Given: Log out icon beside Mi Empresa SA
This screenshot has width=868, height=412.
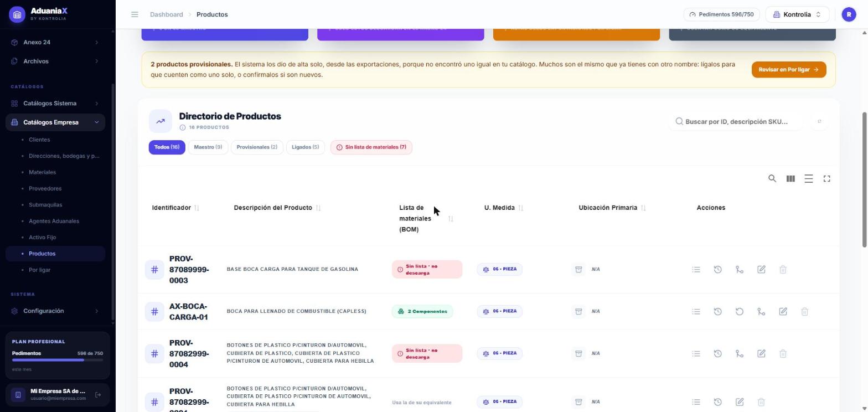Looking at the screenshot, I should click(x=98, y=394).
